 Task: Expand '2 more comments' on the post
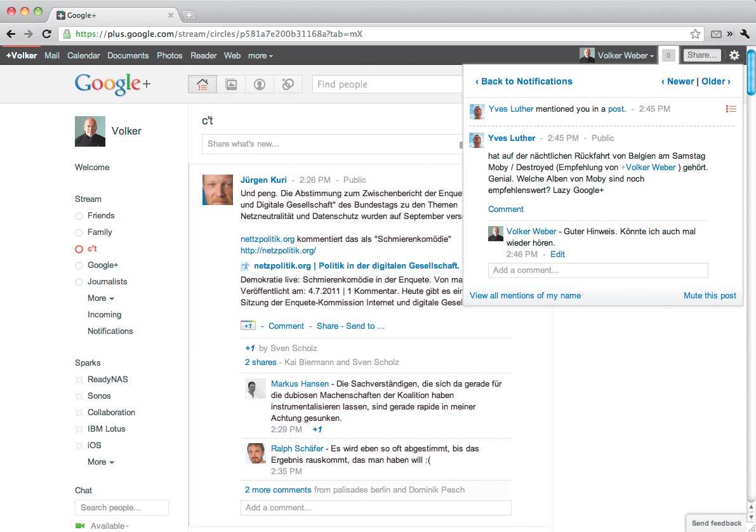point(278,490)
